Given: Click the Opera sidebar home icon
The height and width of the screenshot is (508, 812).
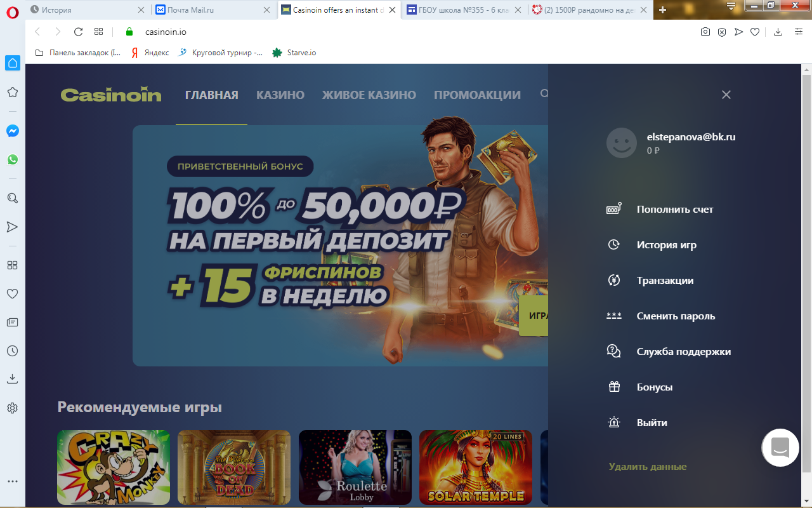Looking at the screenshot, I should pyautogui.click(x=13, y=63).
